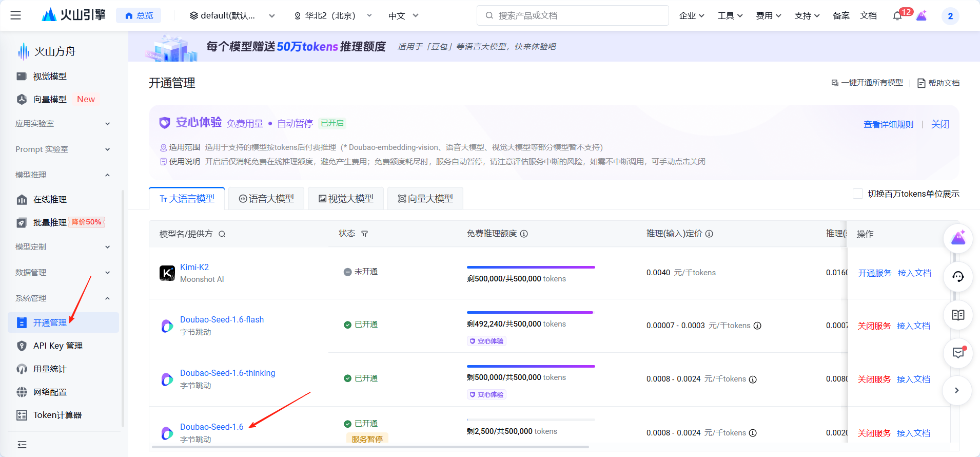Switch to the 视觉大模型 tab

pyautogui.click(x=346, y=199)
